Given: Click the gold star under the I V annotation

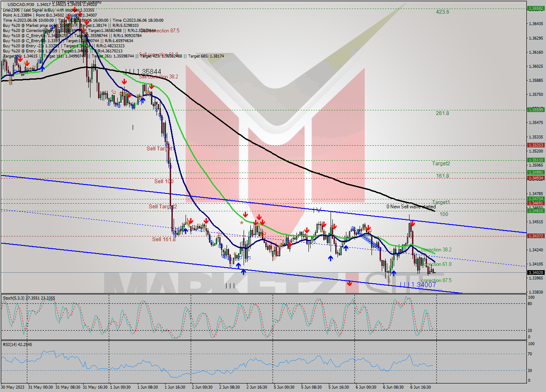Looking at the screenshot, I should [322, 231].
